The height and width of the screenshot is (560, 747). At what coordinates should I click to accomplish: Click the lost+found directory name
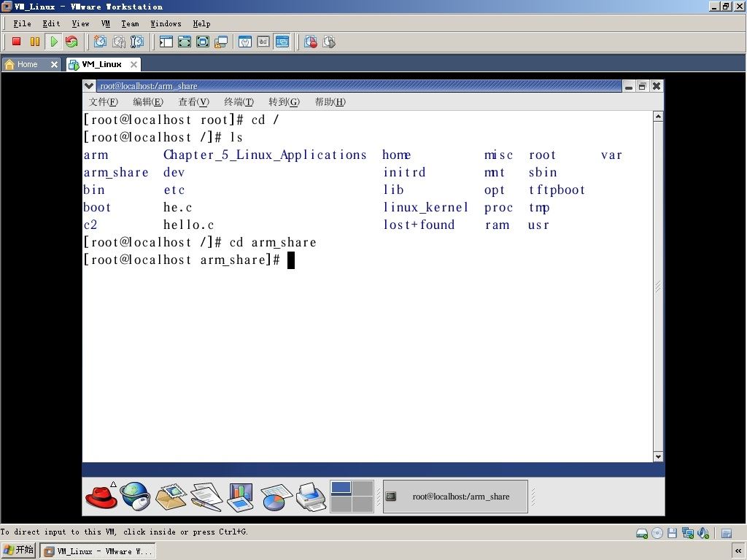(x=419, y=225)
